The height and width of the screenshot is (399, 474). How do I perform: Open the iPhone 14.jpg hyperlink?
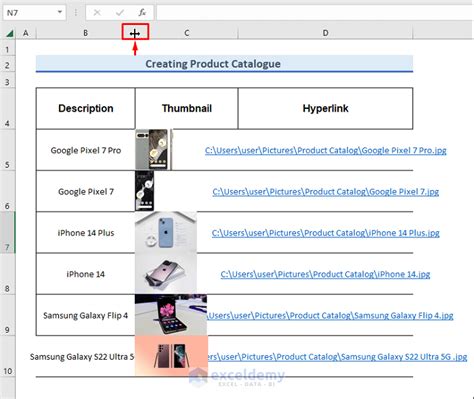point(325,274)
